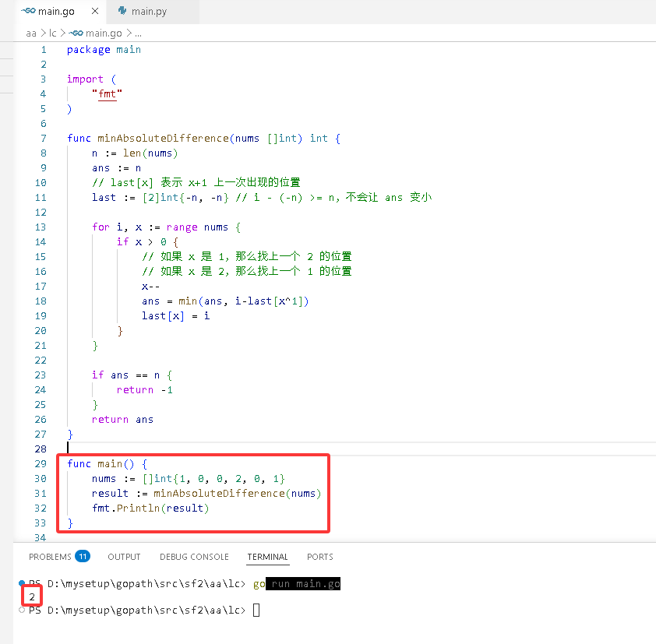Screen dimensions: 656x644
Task: Switch to the OUTPUT panel tab
Action: 124,557
